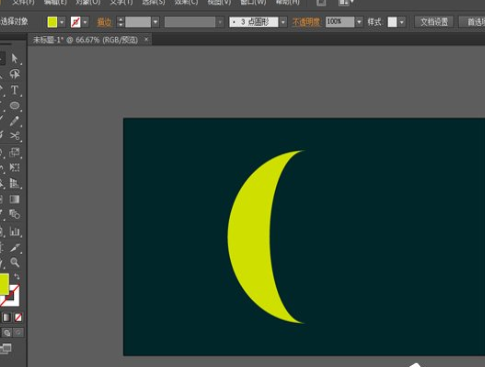
Task: Click the yellow fill box in toolbox
Action: pos(4,284)
